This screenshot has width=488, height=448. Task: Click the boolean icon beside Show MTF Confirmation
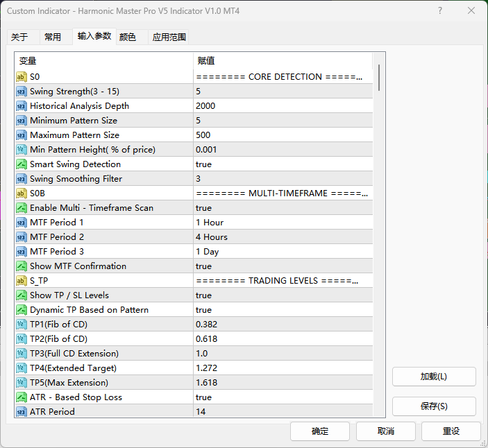pos(21,266)
